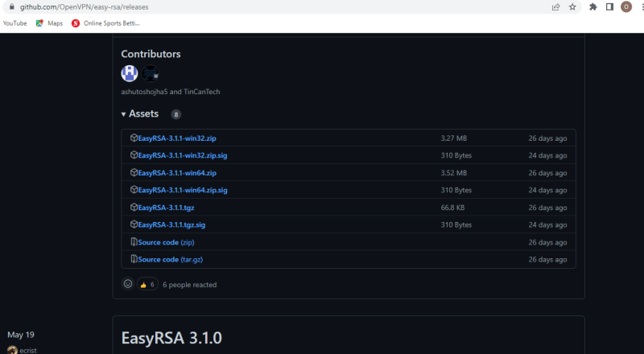Screen dimensions: 644x354
Task: Click '66.8 KB' size of tgz file
Action: click(452, 208)
